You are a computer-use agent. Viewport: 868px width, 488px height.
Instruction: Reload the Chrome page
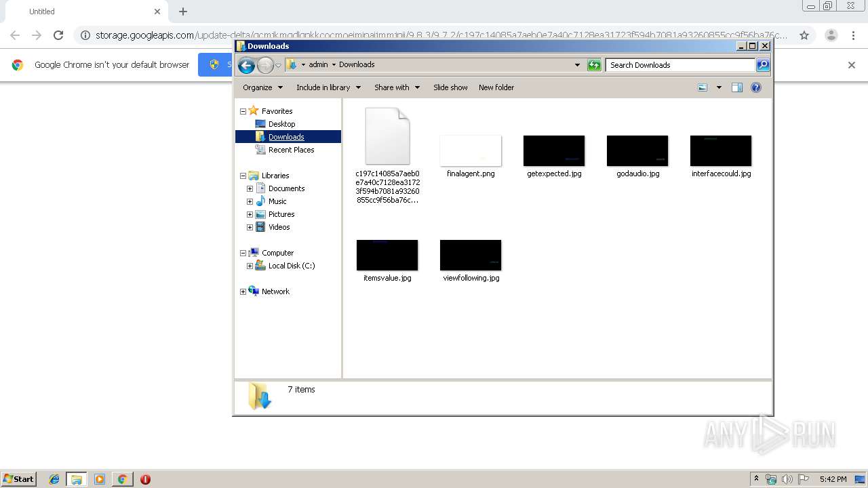(x=58, y=35)
